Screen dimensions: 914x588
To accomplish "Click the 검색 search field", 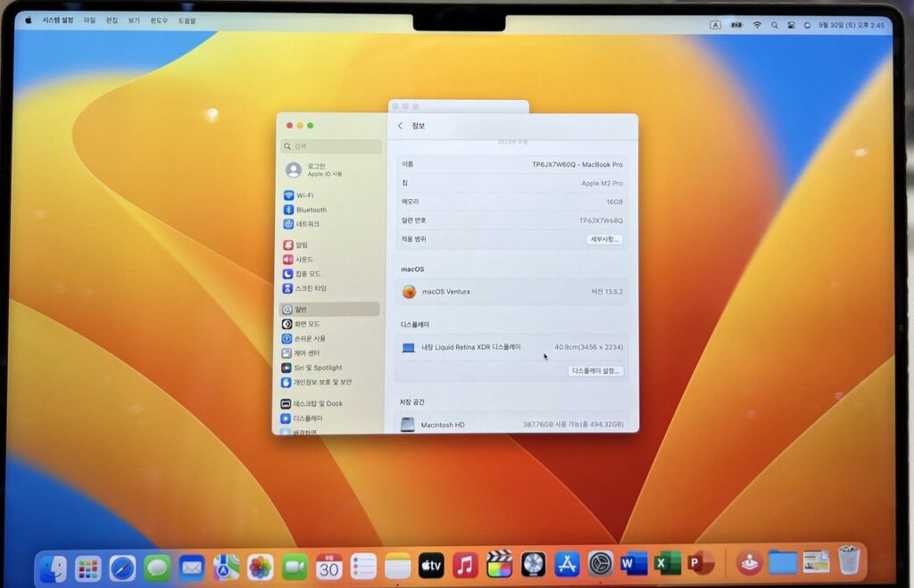I will pyautogui.click(x=331, y=146).
